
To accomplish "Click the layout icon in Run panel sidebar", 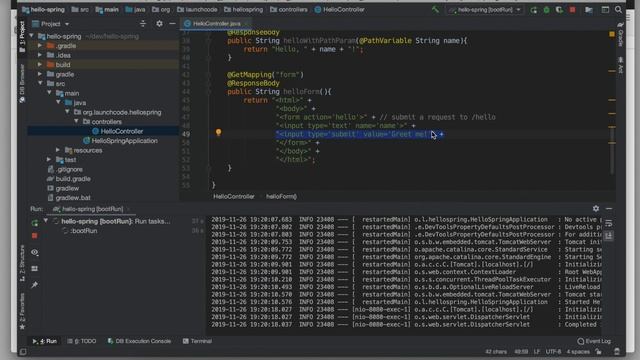I will tap(35, 269).
